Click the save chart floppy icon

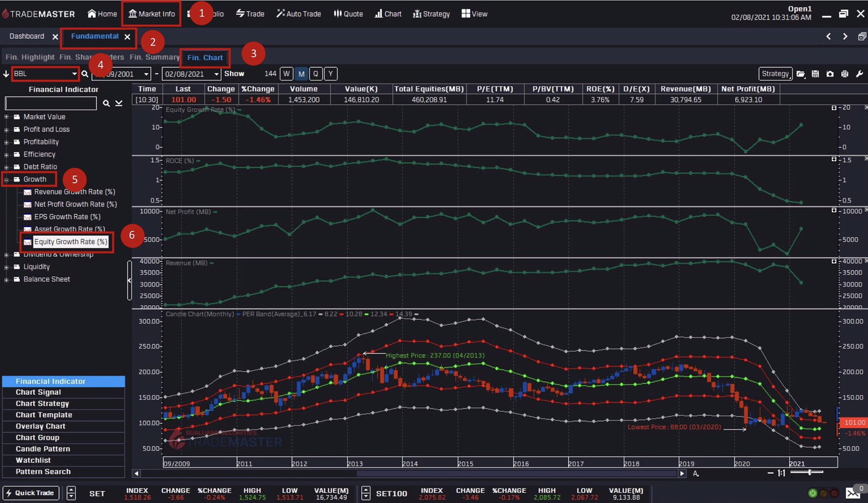pos(815,74)
